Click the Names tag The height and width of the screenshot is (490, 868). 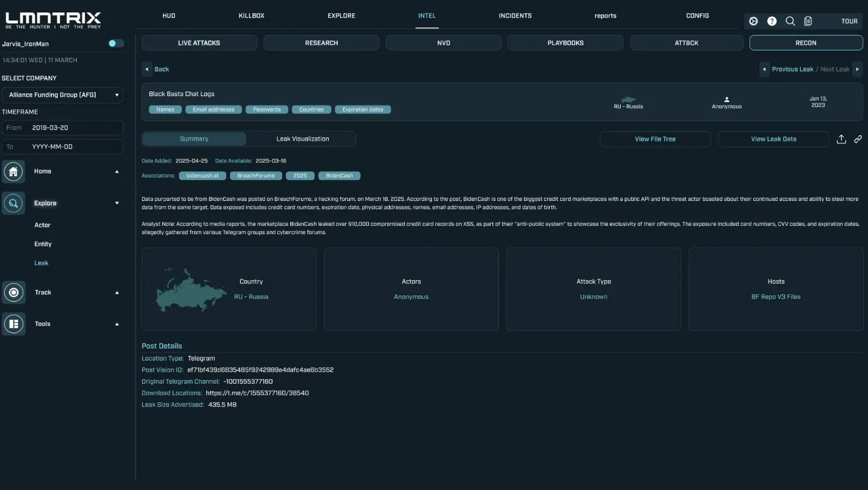165,110
